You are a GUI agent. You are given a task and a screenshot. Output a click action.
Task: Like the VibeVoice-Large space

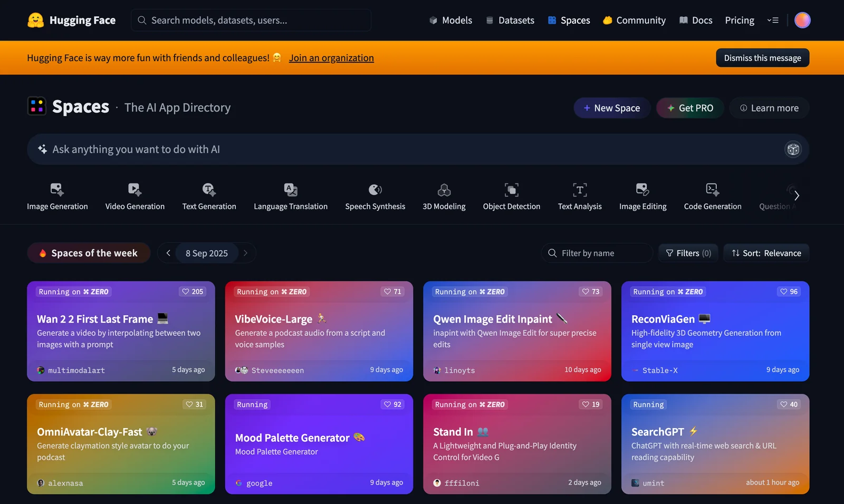(x=392, y=292)
